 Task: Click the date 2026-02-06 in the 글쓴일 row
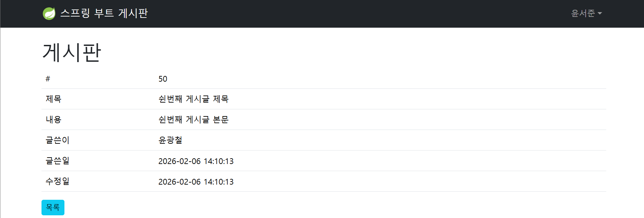pos(179,161)
